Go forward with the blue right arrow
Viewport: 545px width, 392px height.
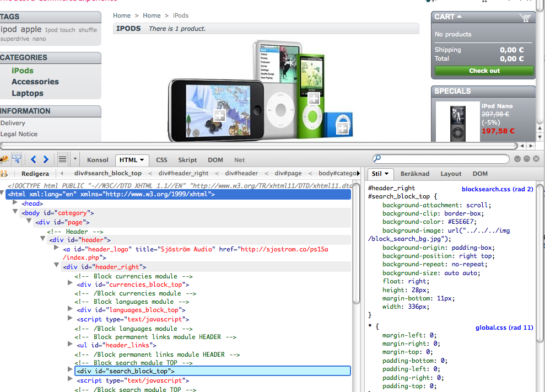pyautogui.click(x=46, y=159)
